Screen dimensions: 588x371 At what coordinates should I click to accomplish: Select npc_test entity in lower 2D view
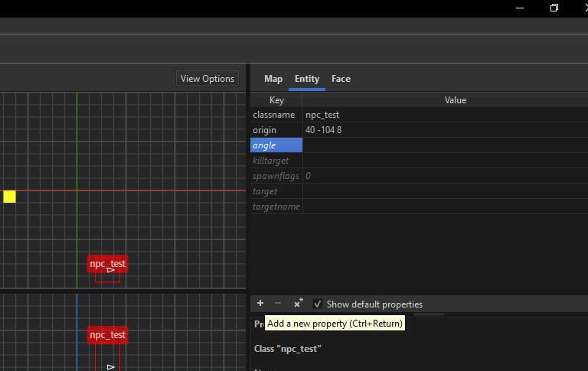tap(107, 335)
